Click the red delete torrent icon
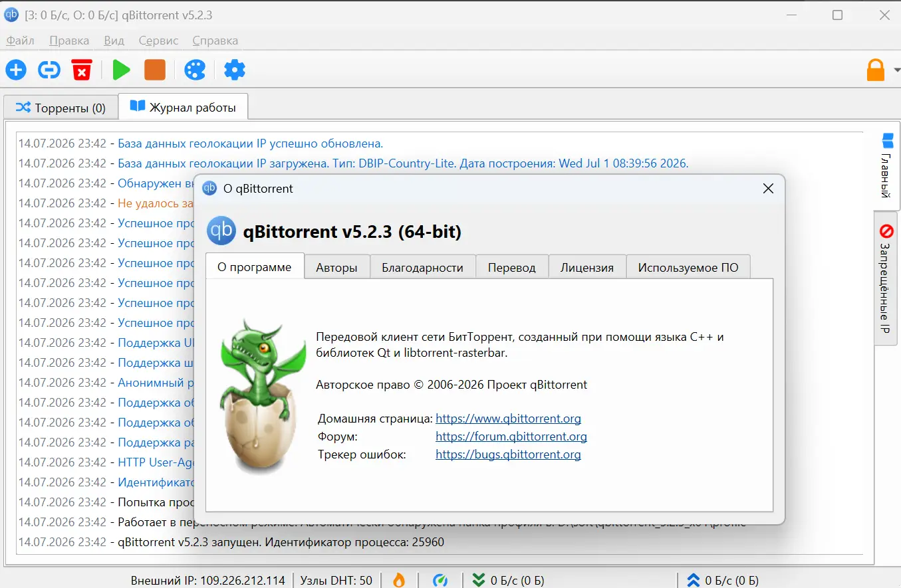Screen dimensions: 901x588 pos(82,69)
